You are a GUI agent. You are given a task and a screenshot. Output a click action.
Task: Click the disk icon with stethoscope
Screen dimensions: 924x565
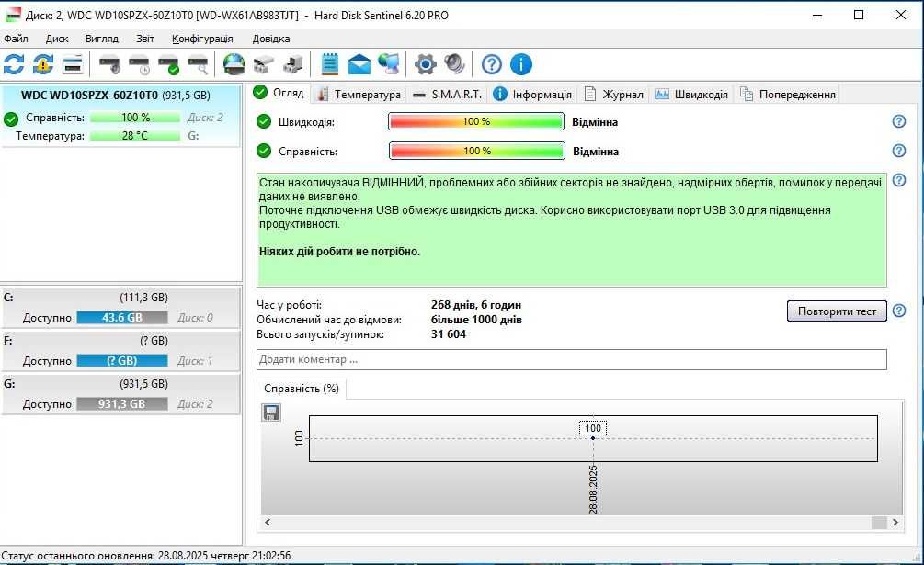pyautogui.click(x=109, y=64)
